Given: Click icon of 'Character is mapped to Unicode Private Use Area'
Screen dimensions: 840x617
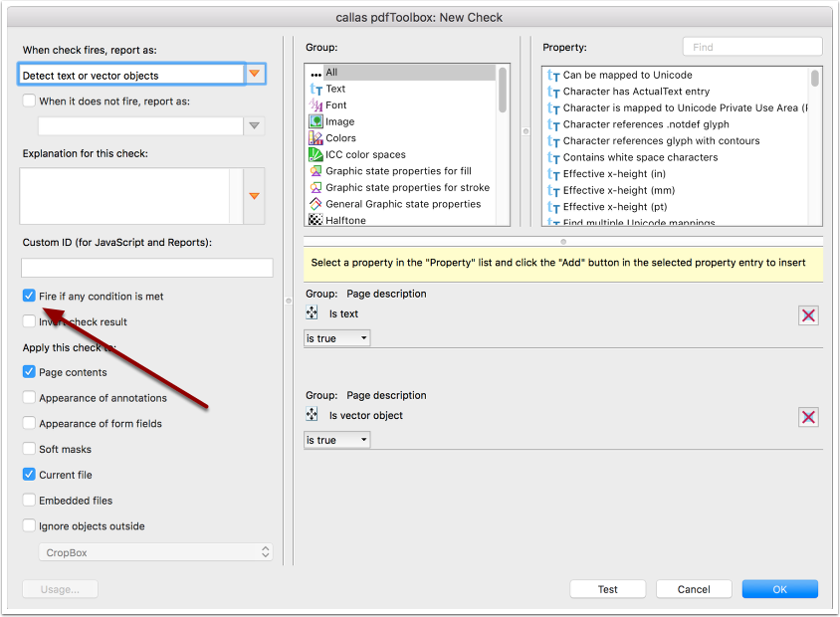Looking at the screenshot, I should pyautogui.click(x=553, y=108).
